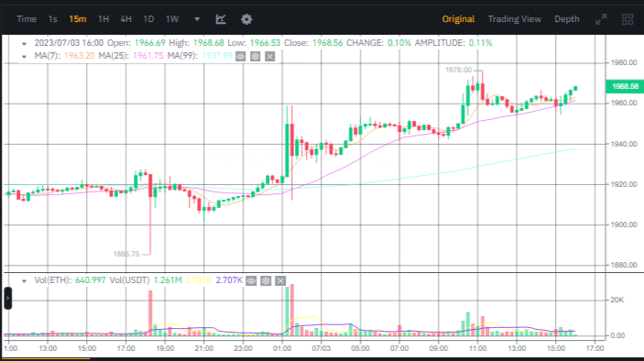Viewport: 644px width, 361px height.
Task: Click the 20K volume axis label
Action: tap(617, 301)
